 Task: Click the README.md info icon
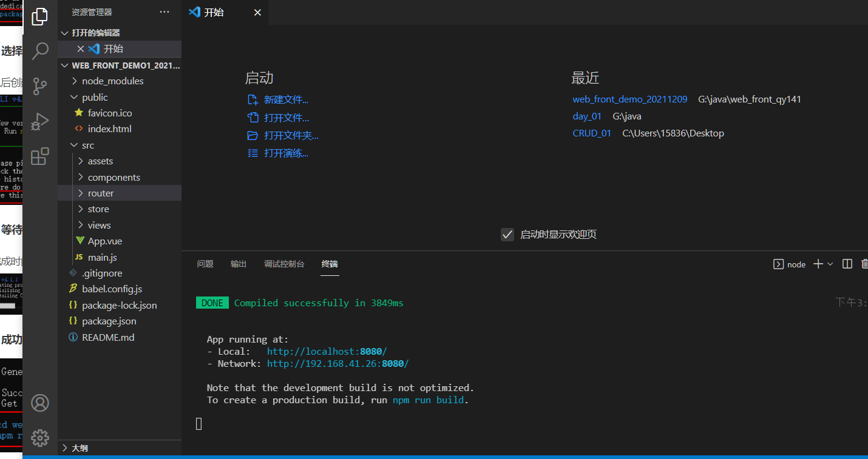(73, 337)
